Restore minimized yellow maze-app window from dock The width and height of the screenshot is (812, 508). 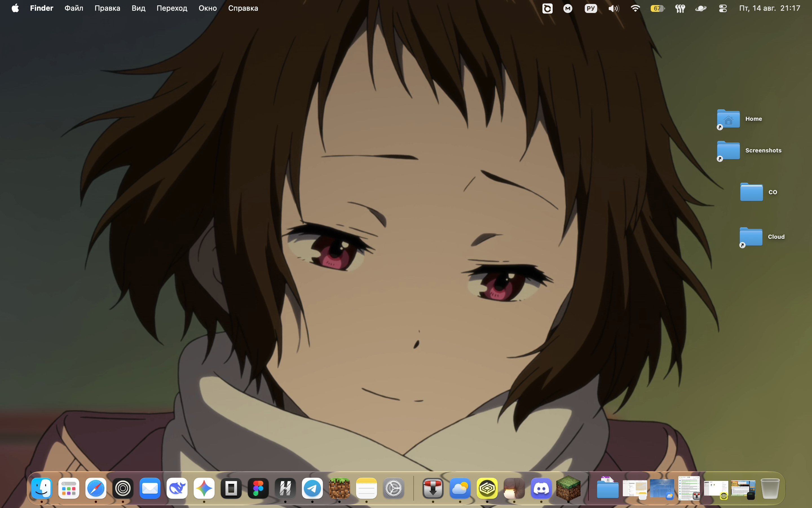[x=716, y=489]
